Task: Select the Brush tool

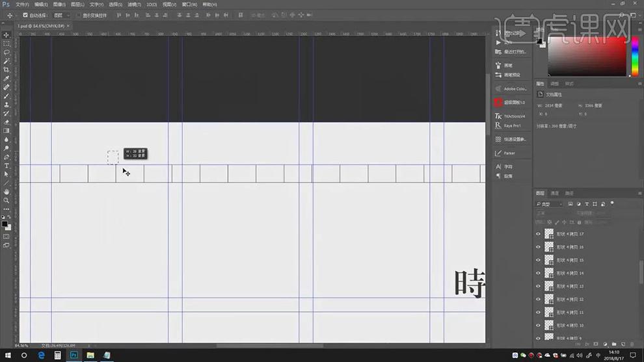Action: (x=6, y=96)
